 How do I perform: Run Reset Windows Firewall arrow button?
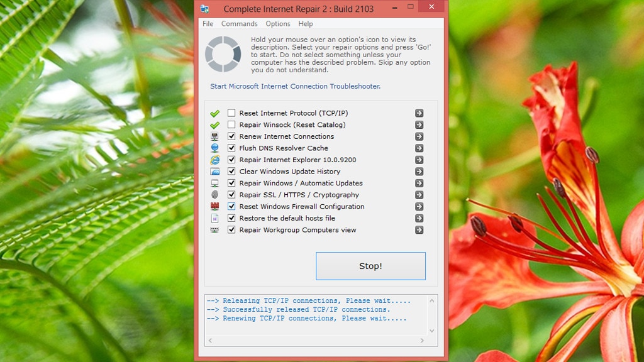[419, 207]
